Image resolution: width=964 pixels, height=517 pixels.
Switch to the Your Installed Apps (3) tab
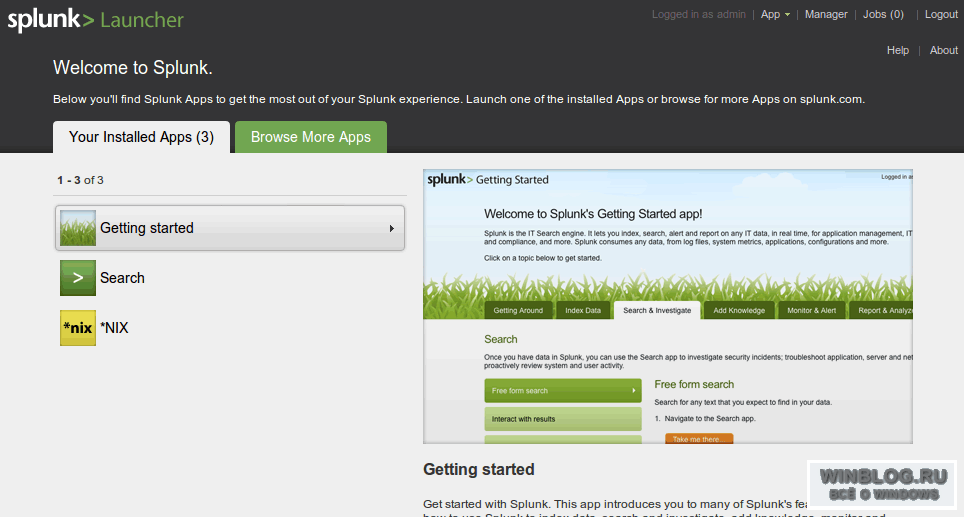click(x=141, y=136)
